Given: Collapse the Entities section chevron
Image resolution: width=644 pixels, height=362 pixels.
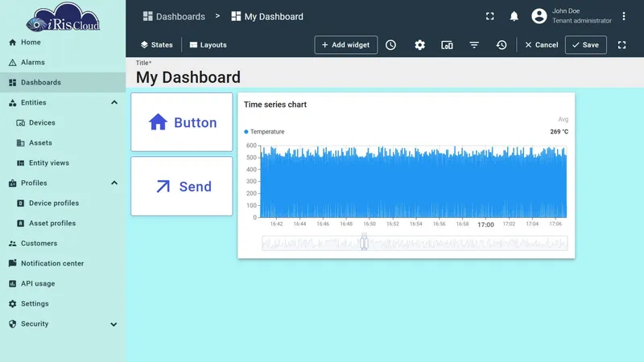Looking at the screenshot, I should pyautogui.click(x=114, y=103).
